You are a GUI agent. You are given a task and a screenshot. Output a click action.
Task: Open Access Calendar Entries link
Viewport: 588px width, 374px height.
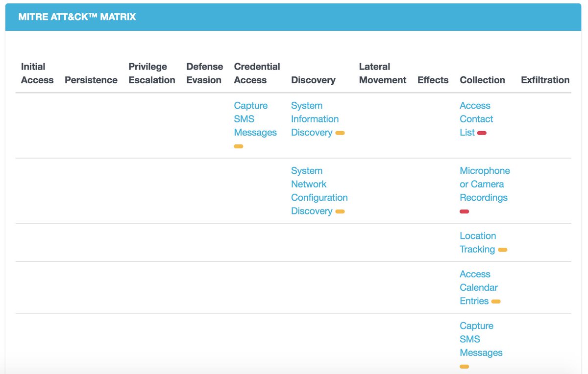point(479,287)
